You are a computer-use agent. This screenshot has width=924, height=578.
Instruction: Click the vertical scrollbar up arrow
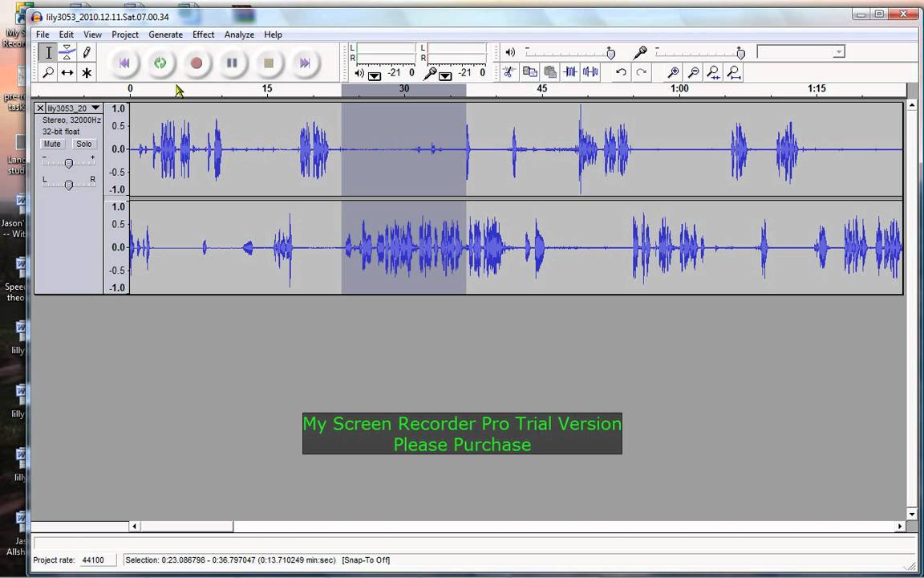912,106
